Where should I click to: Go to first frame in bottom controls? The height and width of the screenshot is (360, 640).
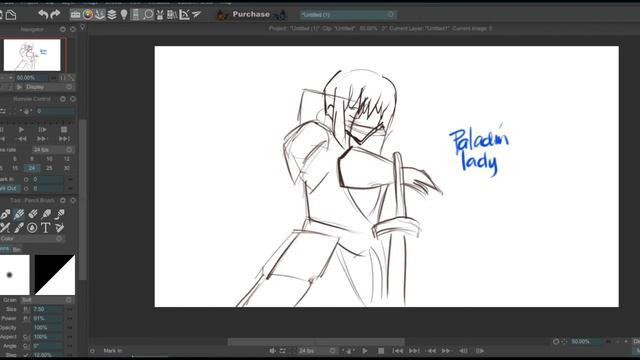tap(398, 351)
